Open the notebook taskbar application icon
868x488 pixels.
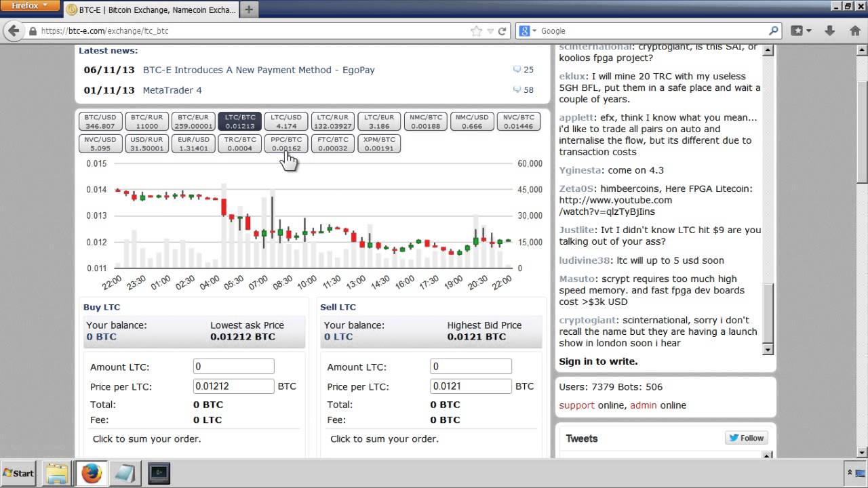pos(125,473)
